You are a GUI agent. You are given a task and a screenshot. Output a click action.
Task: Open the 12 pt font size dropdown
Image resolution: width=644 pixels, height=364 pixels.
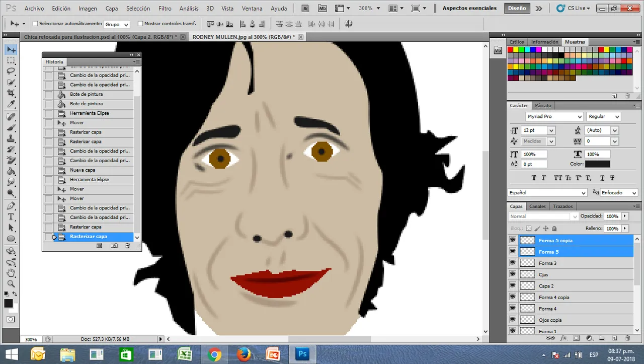tap(551, 130)
